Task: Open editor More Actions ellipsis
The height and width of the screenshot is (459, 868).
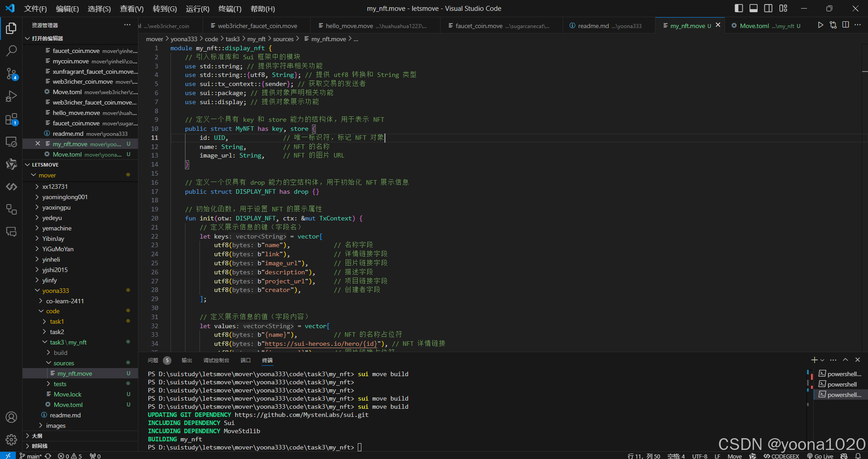Action: pyautogui.click(x=858, y=25)
